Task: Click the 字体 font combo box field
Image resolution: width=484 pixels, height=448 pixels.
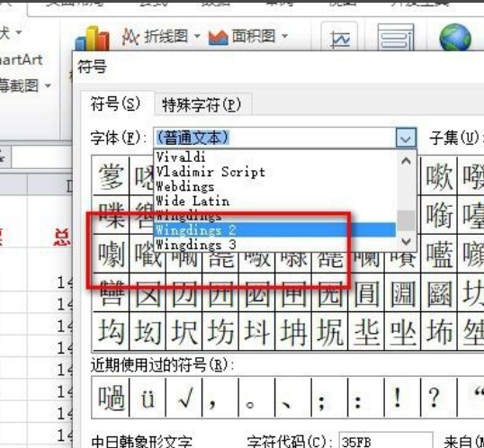Action: 274,138
